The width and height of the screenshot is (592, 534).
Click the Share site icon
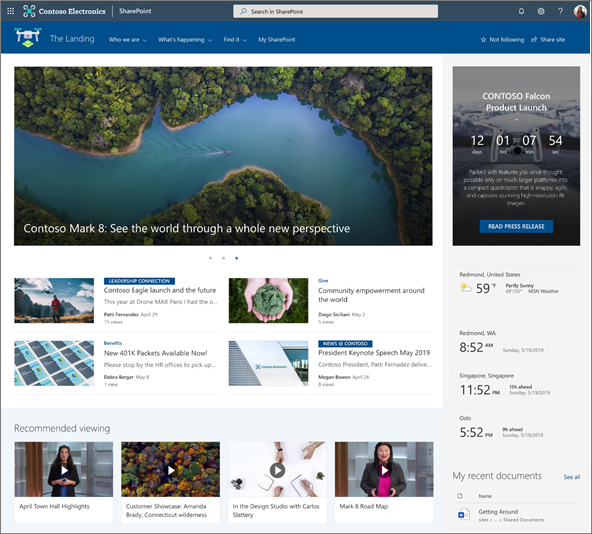(534, 40)
